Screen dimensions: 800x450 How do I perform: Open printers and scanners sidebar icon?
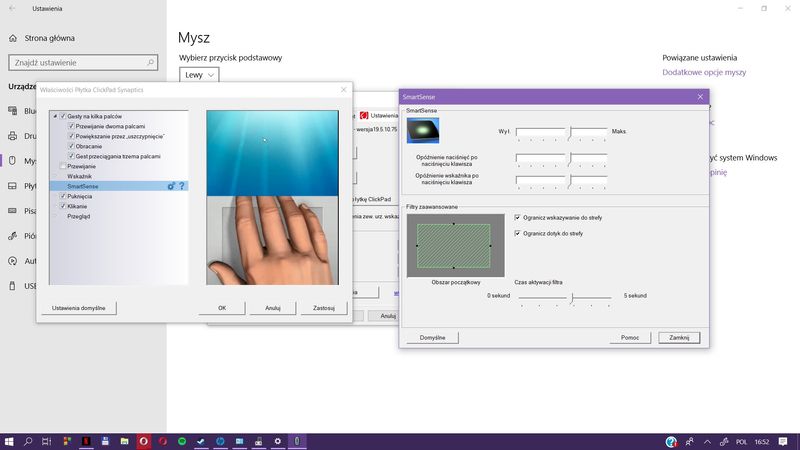pyautogui.click(x=13, y=136)
